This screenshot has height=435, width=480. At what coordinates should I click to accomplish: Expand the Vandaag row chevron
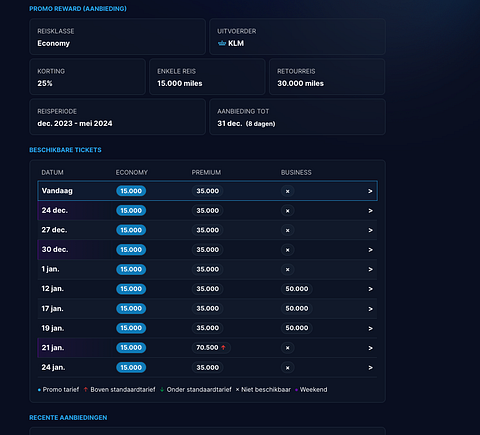(370, 191)
